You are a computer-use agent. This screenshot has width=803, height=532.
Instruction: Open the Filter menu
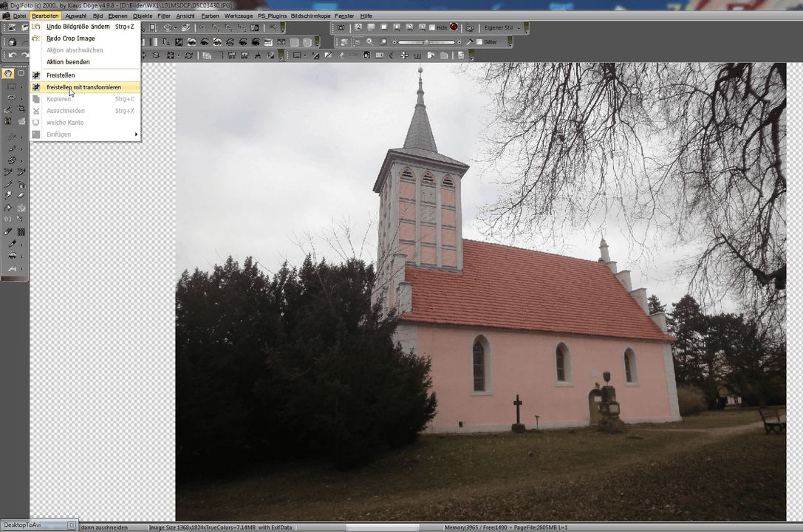tap(163, 16)
